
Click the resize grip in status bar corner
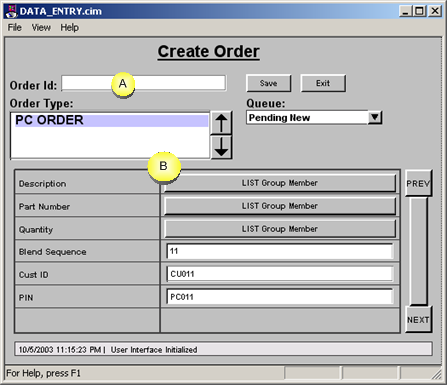coord(437,374)
